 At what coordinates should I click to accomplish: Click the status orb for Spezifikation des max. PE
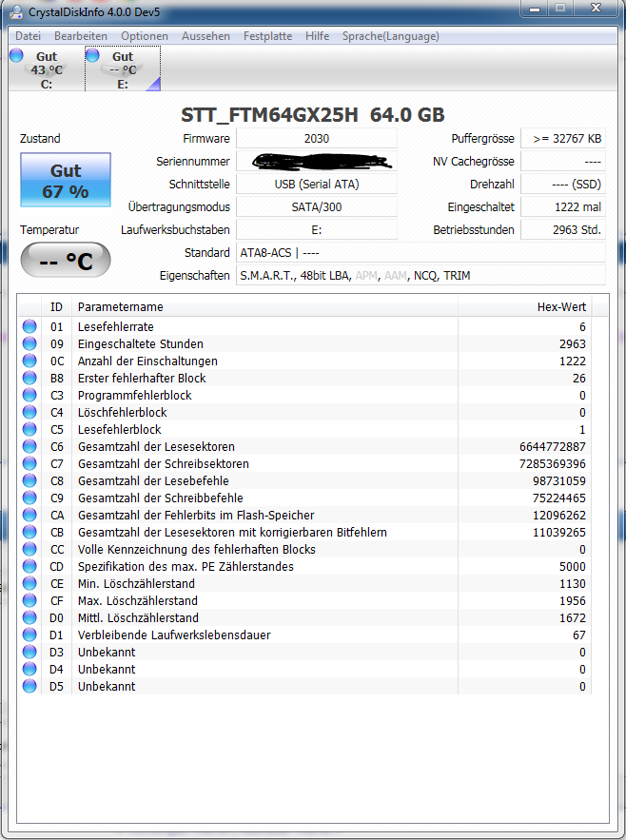click(x=29, y=566)
